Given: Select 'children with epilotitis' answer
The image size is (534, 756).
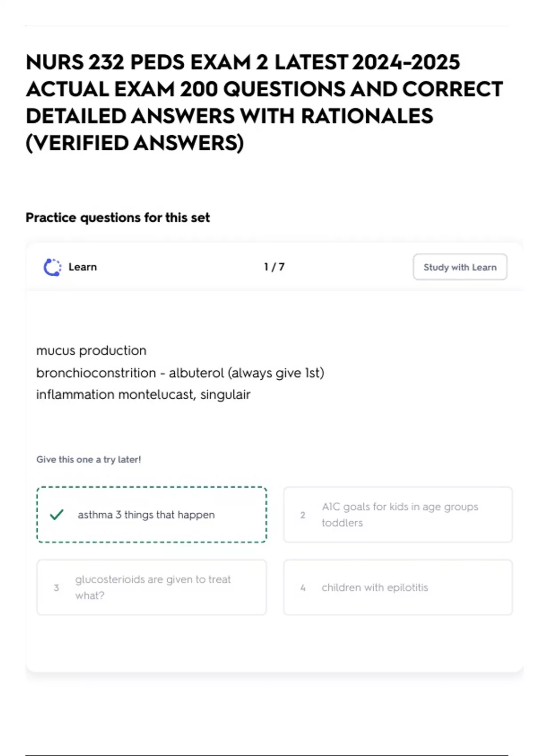Looking at the screenshot, I should click(398, 587).
